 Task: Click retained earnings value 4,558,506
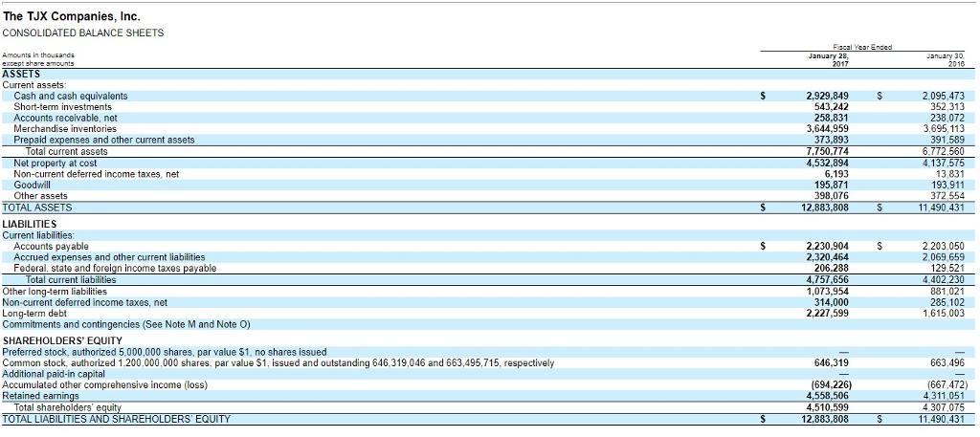click(828, 397)
